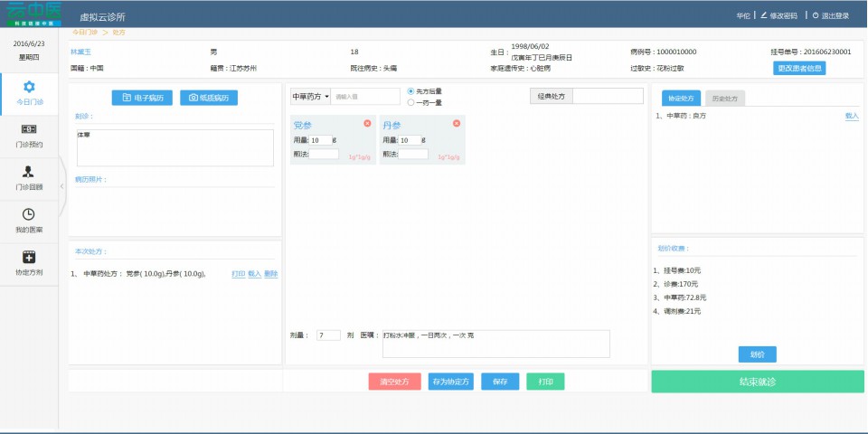Select 先方后量 radio option
This screenshot has width=868, height=434.
coord(411,91)
